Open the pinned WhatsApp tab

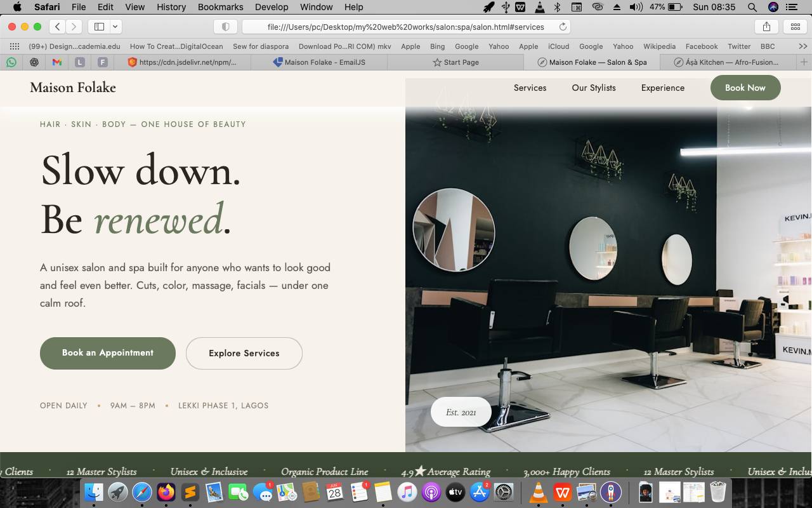tap(11, 62)
